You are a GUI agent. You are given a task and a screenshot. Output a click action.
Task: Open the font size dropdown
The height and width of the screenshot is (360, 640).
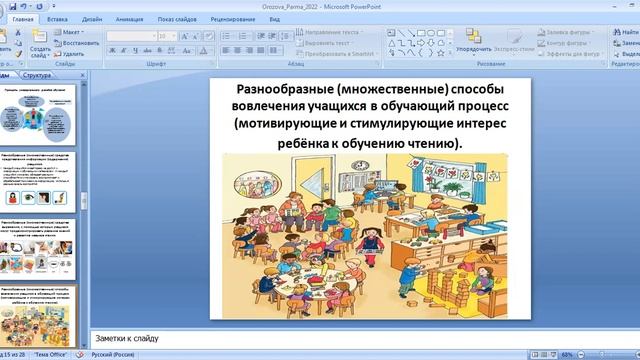(x=174, y=36)
